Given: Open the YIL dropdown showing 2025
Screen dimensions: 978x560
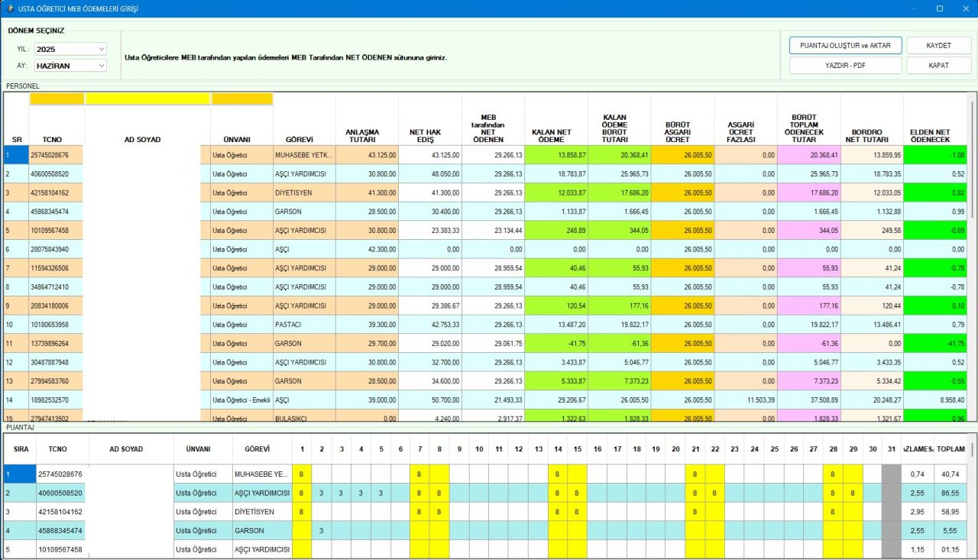Looking at the screenshot, I should (70, 49).
